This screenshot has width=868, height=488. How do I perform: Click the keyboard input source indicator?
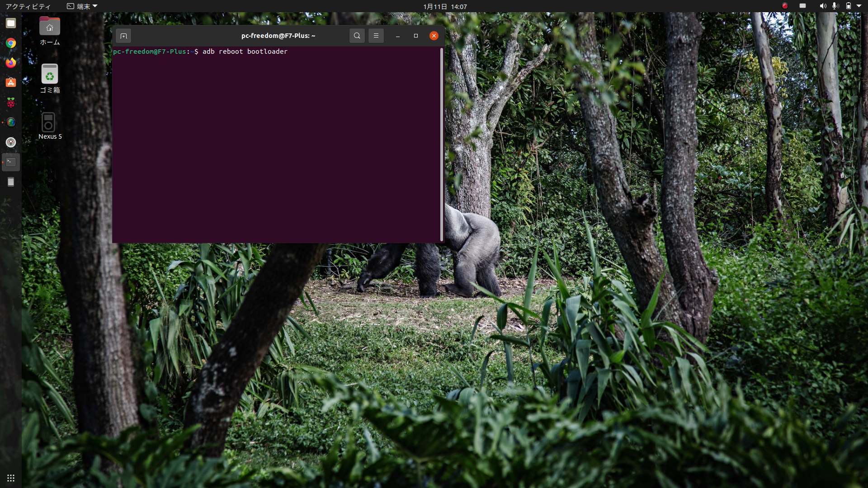(802, 6)
